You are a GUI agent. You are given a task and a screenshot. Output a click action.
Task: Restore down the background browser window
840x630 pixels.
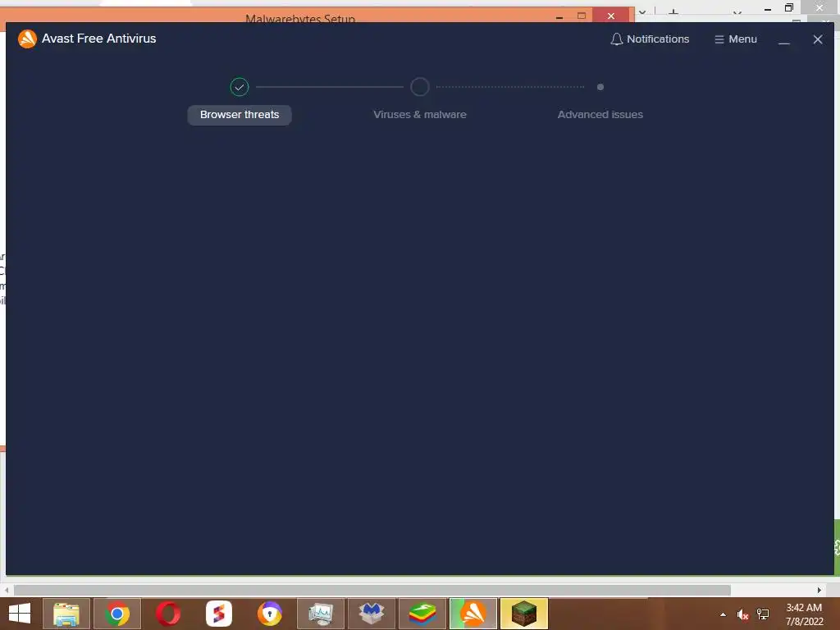coord(789,7)
